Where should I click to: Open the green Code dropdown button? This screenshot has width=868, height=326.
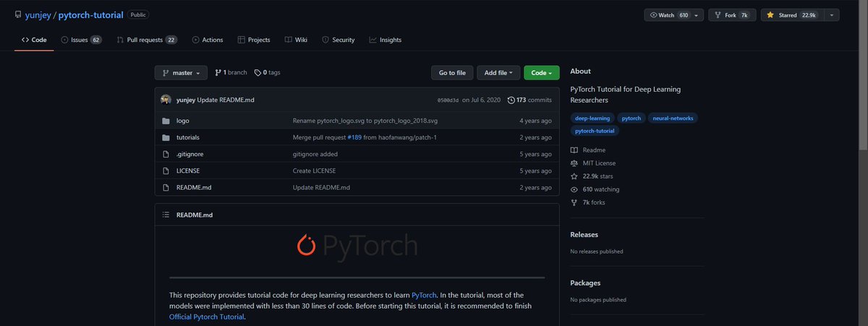coord(541,72)
